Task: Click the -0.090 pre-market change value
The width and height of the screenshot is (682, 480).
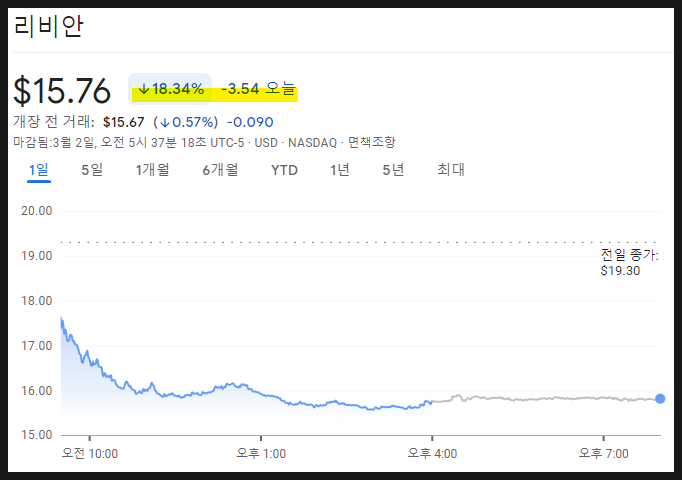Action: (x=250, y=122)
